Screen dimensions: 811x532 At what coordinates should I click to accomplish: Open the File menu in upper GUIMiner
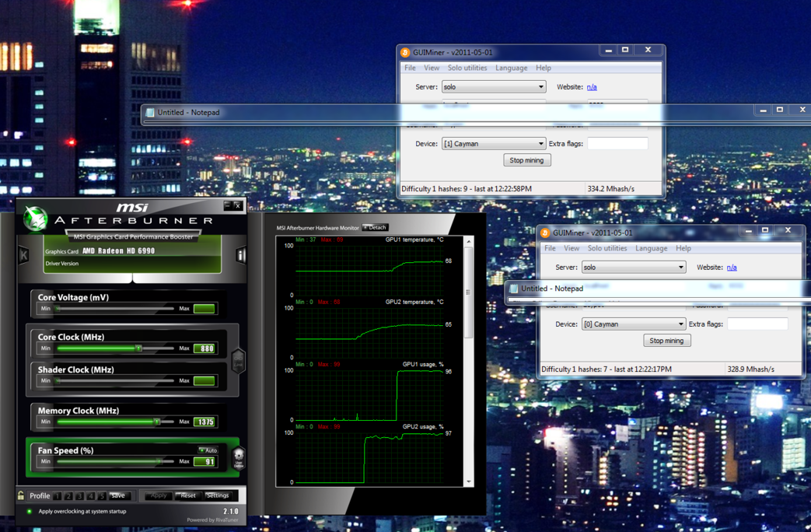pyautogui.click(x=410, y=68)
